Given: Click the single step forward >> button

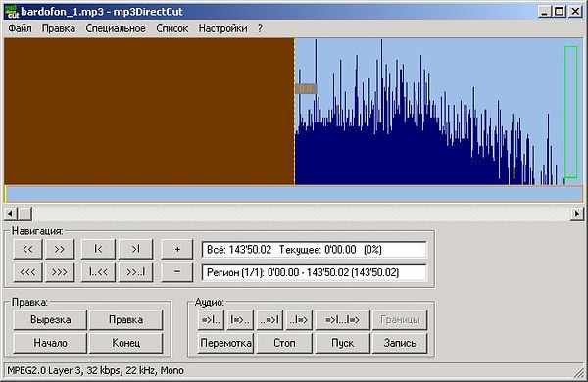Looking at the screenshot, I should [60, 249].
